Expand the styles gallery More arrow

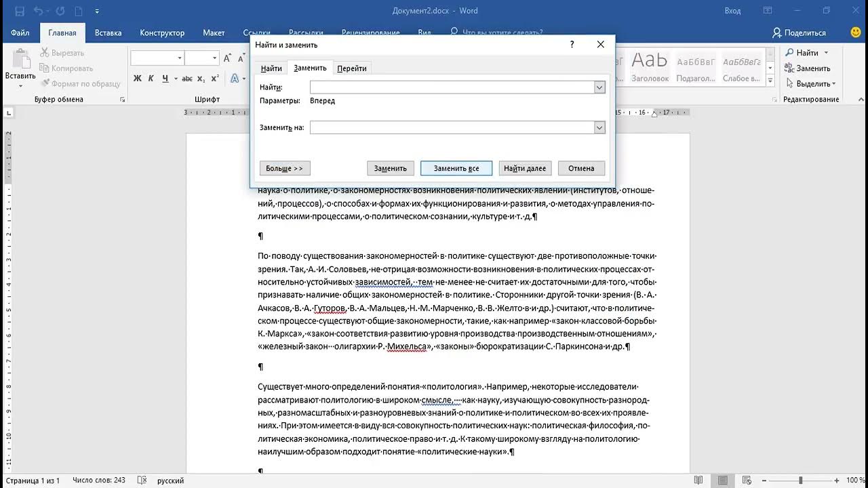tap(770, 80)
